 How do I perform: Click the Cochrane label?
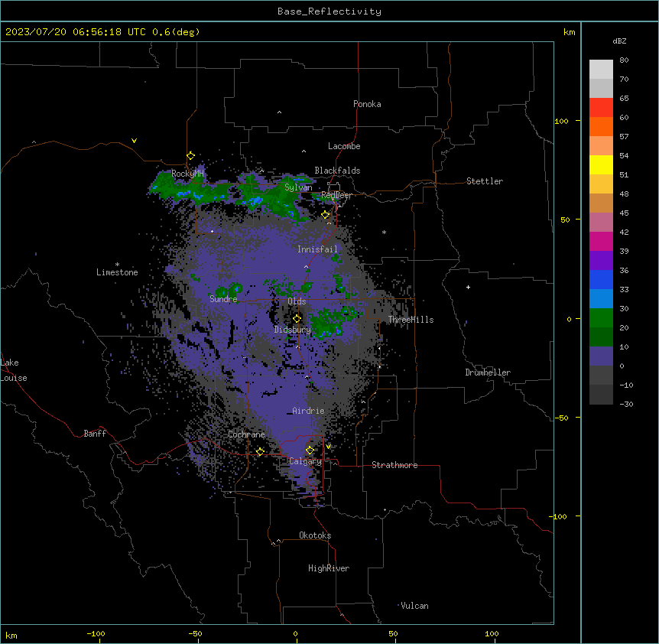coord(246,434)
